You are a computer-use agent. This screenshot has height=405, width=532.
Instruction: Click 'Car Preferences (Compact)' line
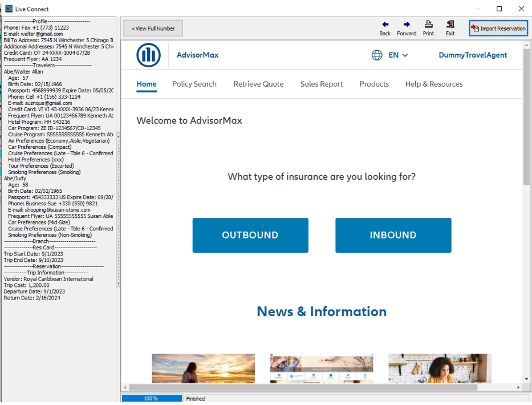40,147
